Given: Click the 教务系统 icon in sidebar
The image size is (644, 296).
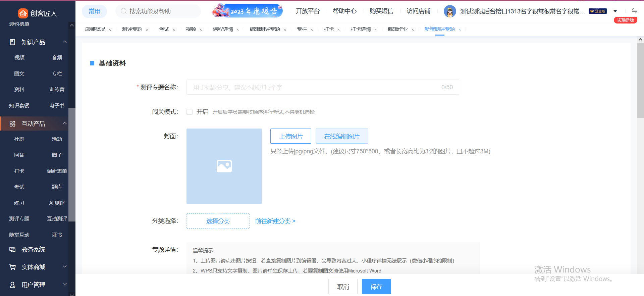Looking at the screenshot, I should point(12,249).
